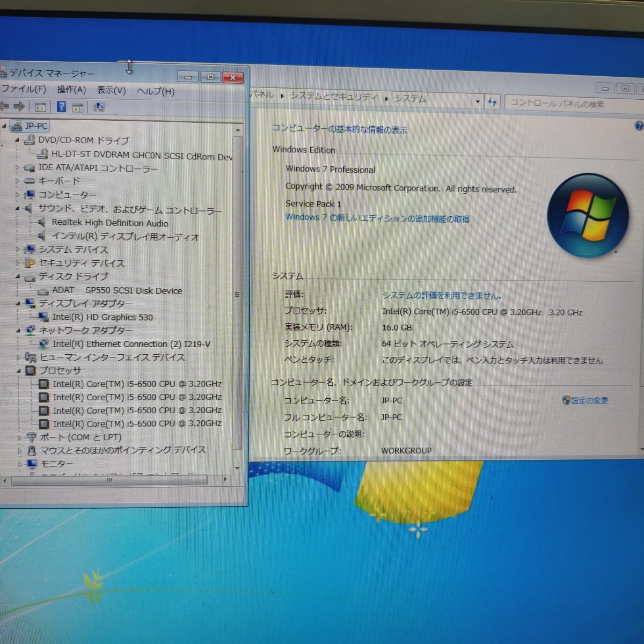Click the Forward arrow in Device Manager toolbar

point(19,106)
